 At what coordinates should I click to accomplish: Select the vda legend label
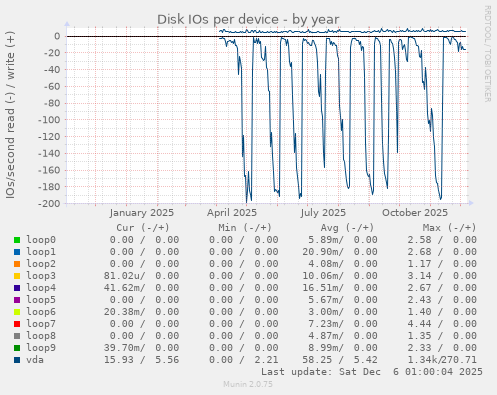pyautogui.click(x=35, y=360)
